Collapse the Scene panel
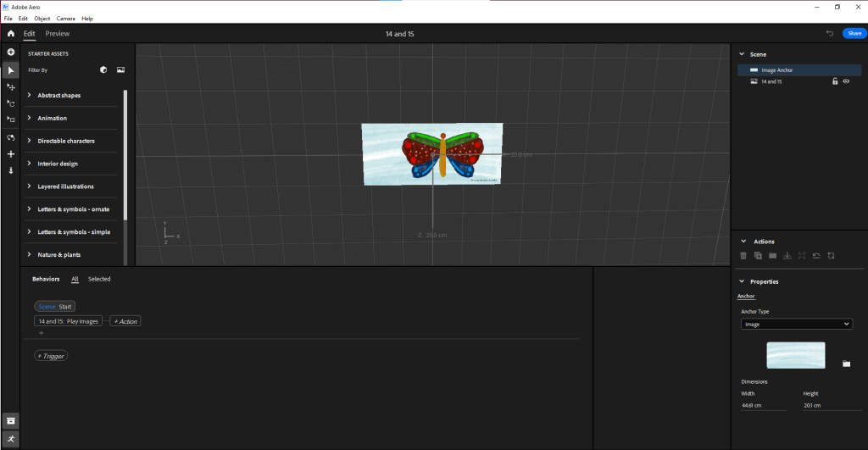 pyautogui.click(x=743, y=54)
